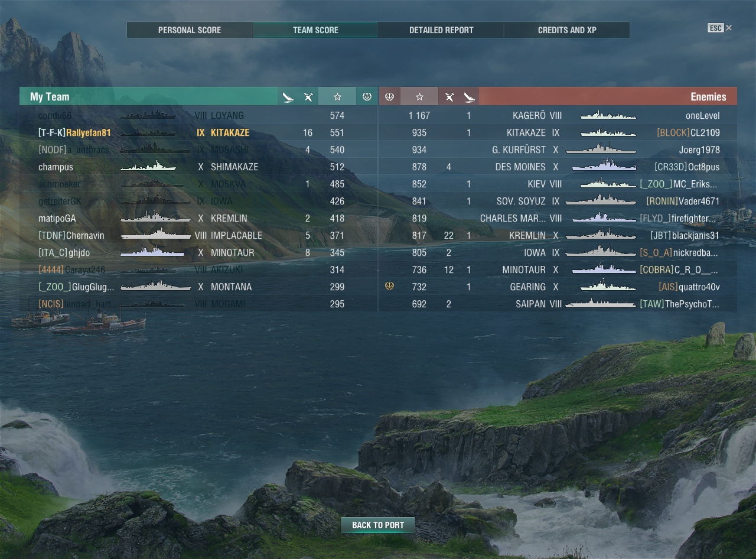Viewport: 756px width, 559px height.
Task: Sort Enemies by star XP icon
Action: 419,97
